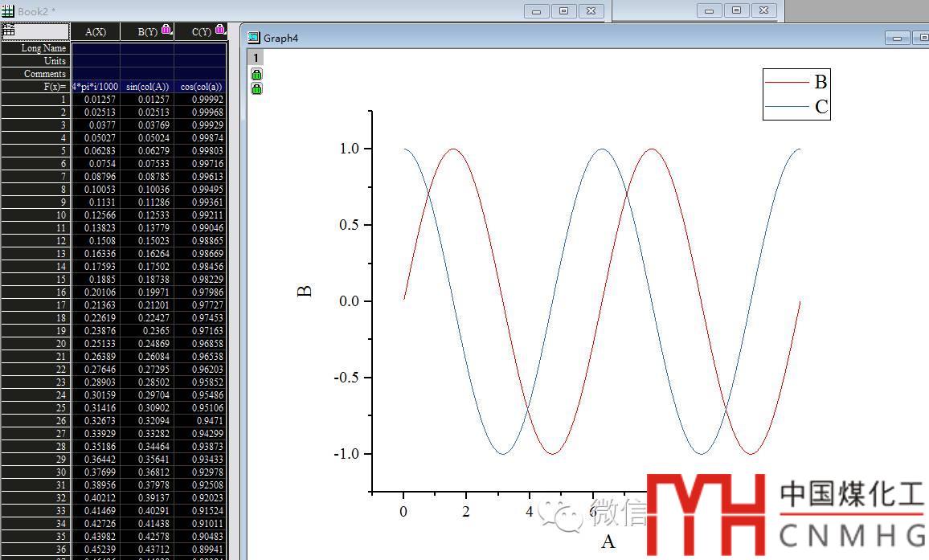
Task: Select the Y axis title B
Action: point(305,291)
